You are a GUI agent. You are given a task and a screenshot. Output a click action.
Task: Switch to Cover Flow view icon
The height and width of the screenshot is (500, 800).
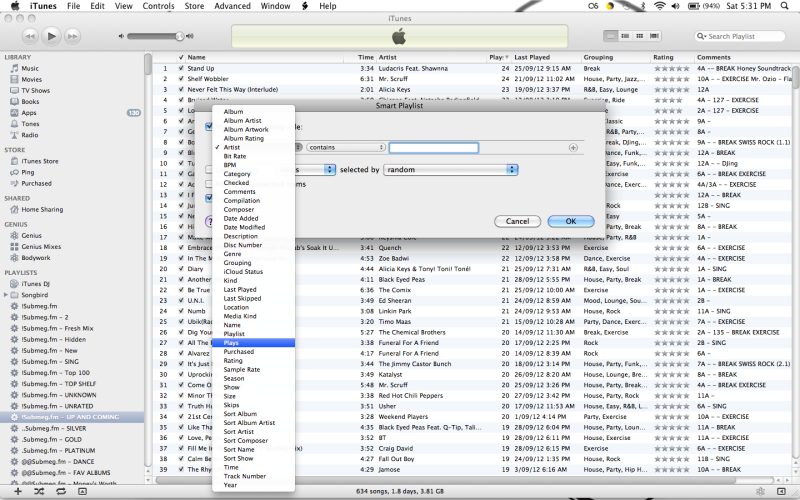pyautogui.click(x=654, y=36)
